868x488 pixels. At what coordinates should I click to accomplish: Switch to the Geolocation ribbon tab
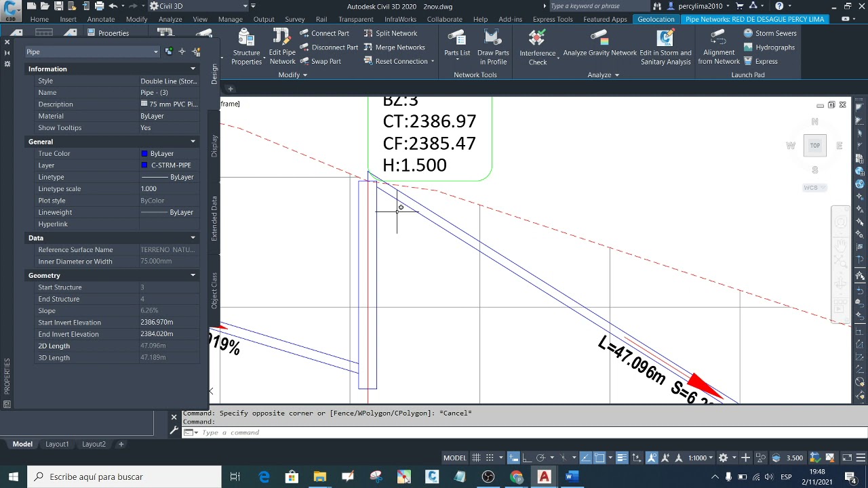tap(656, 19)
